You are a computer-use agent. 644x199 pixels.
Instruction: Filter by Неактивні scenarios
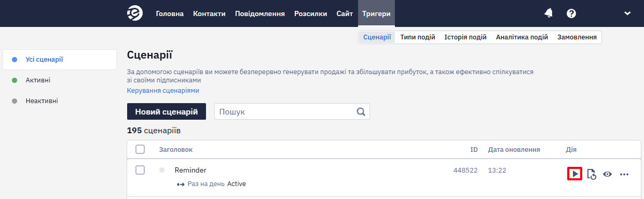click(x=42, y=101)
